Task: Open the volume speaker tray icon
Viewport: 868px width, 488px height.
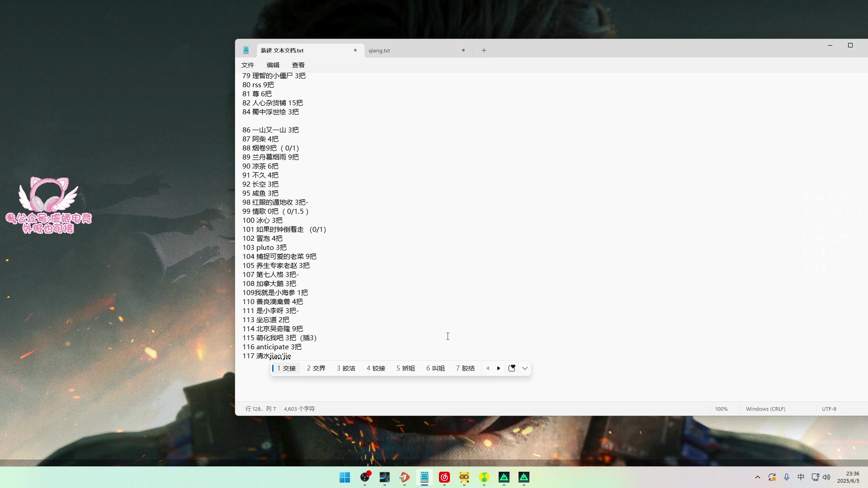Action: click(x=827, y=478)
